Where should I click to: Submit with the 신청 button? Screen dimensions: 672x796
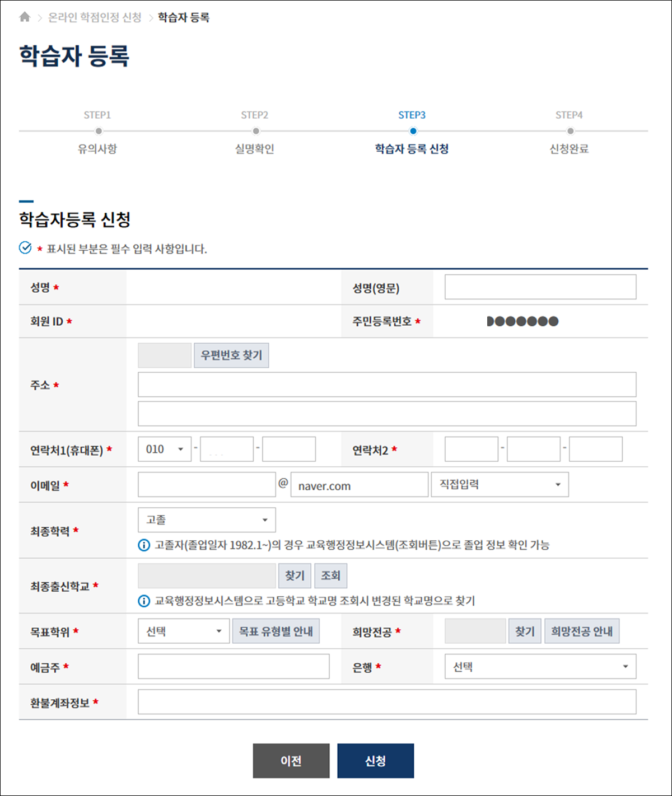point(375,761)
